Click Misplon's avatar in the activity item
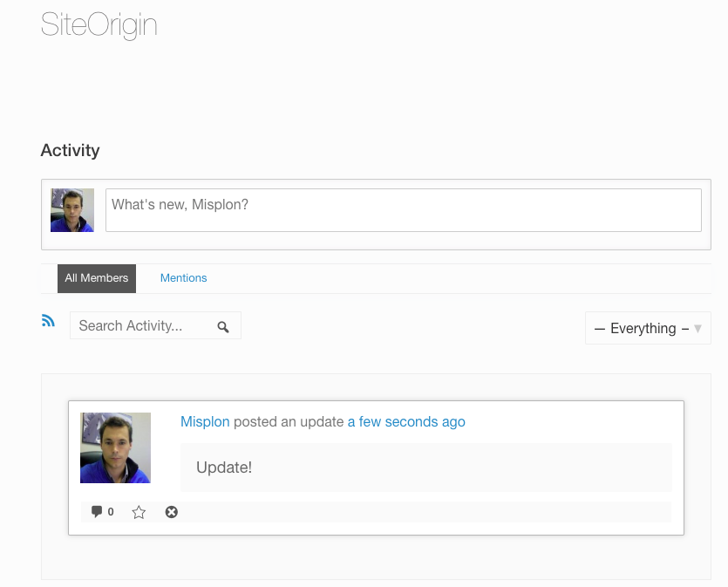 (115, 447)
